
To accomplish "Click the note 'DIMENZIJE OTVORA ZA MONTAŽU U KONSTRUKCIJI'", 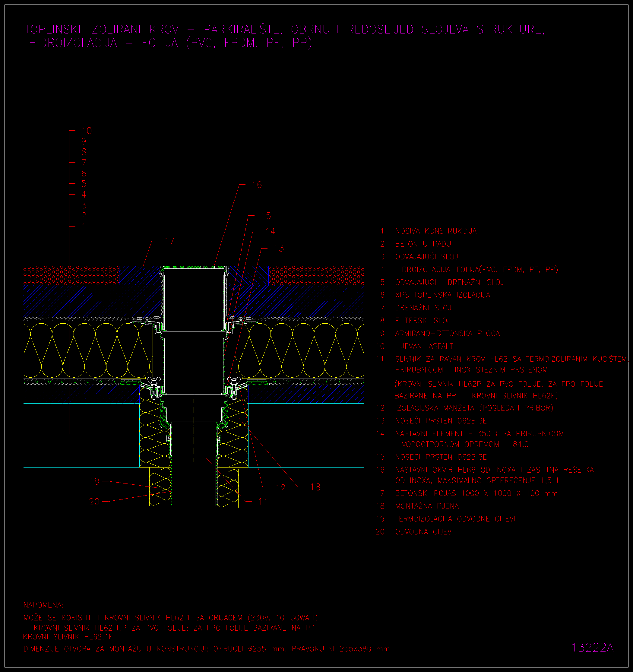I will pyautogui.click(x=116, y=649).
